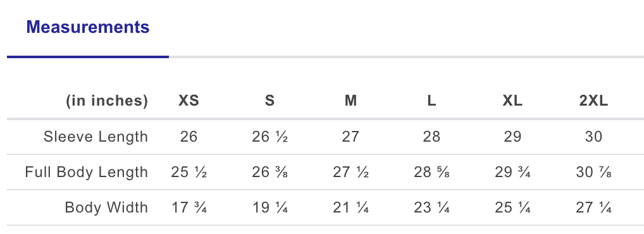Click the Body Width row label
This screenshot has height=234, width=644.
coord(106,207)
